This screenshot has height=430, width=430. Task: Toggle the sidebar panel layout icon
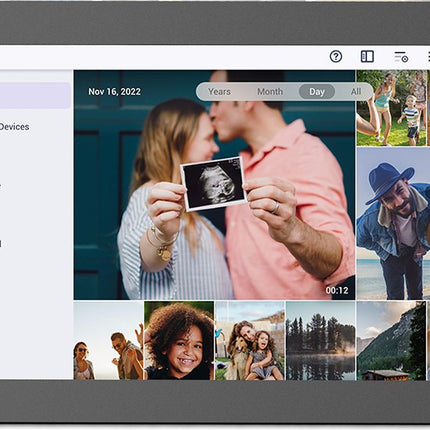coord(367,57)
